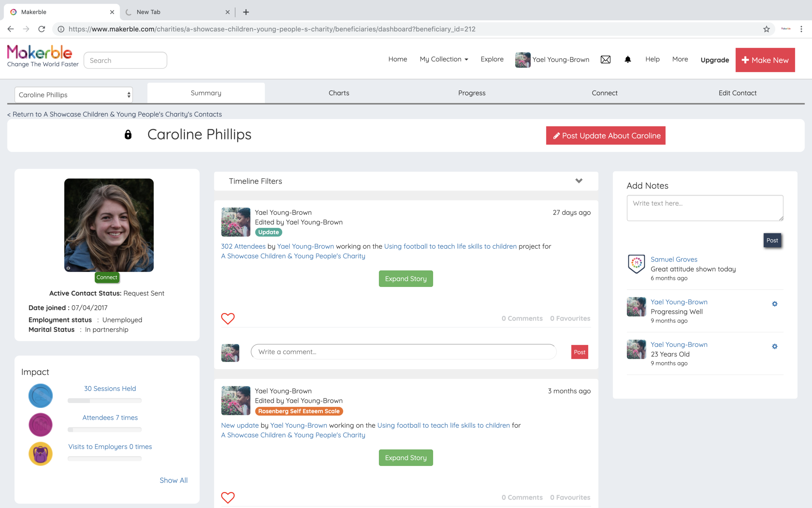Click author avatar on the 27 days ago post
The width and height of the screenshot is (812, 508).
[236, 222]
